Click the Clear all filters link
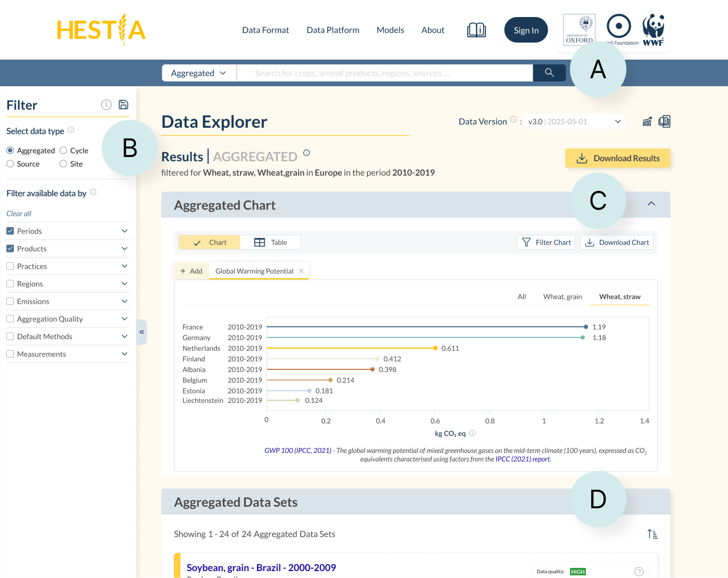 19,213
